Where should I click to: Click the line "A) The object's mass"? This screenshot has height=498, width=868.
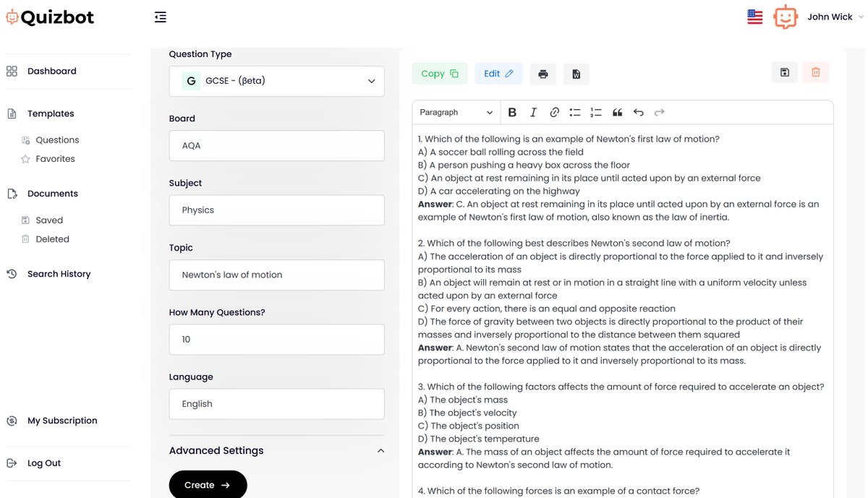(x=463, y=400)
